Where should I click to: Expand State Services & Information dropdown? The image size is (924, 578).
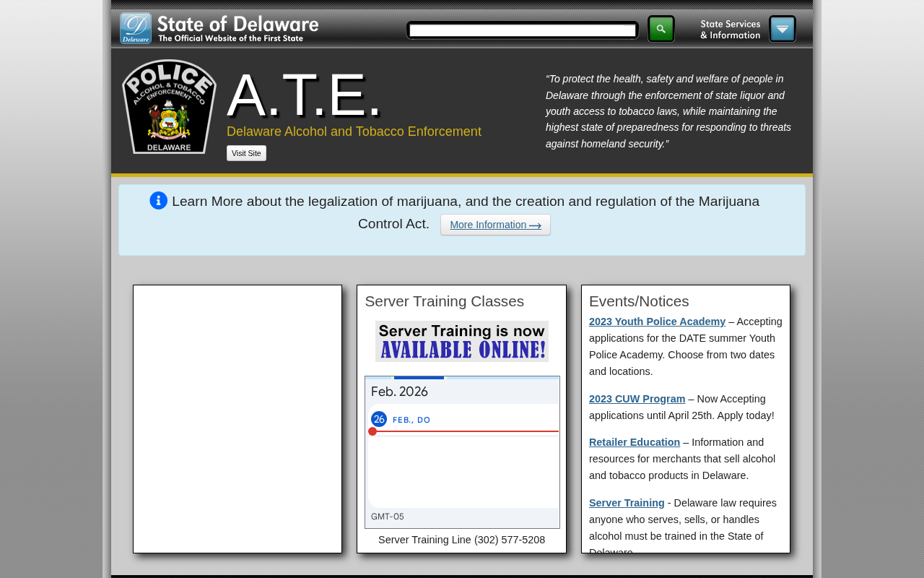click(x=783, y=29)
